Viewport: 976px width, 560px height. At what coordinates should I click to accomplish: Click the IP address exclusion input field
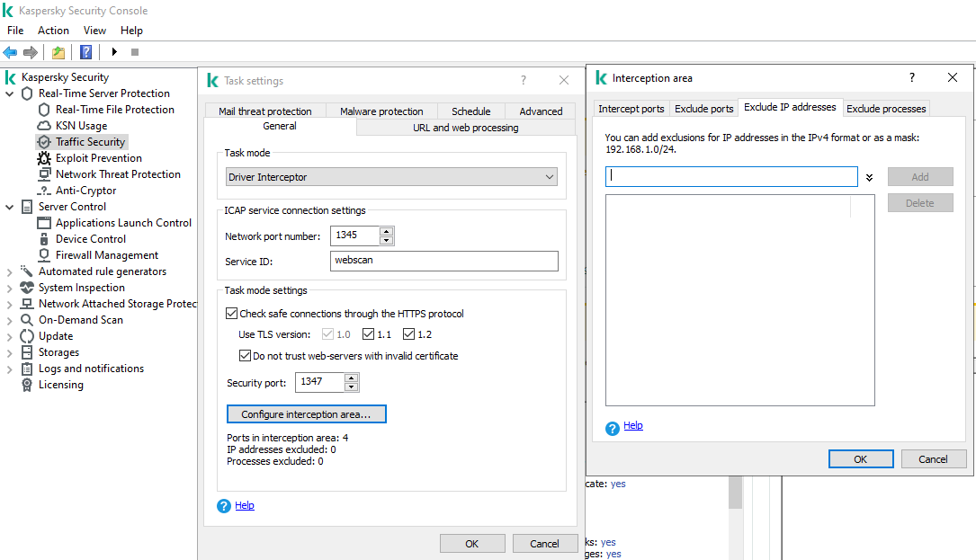(731, 177)
